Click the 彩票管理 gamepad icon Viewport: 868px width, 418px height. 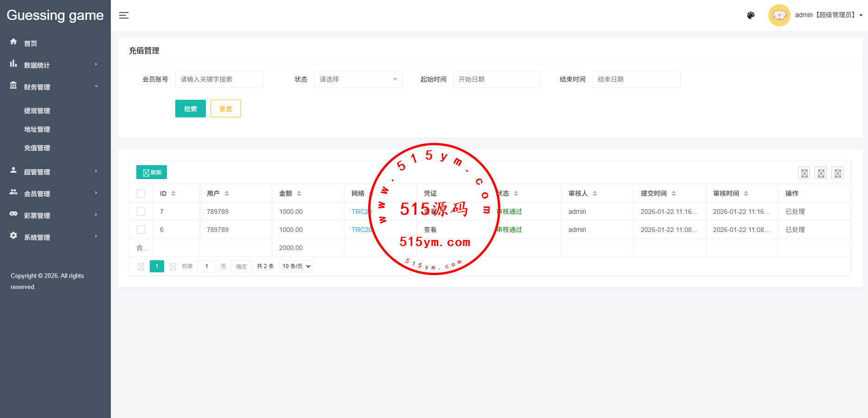[x=13, y=214]
